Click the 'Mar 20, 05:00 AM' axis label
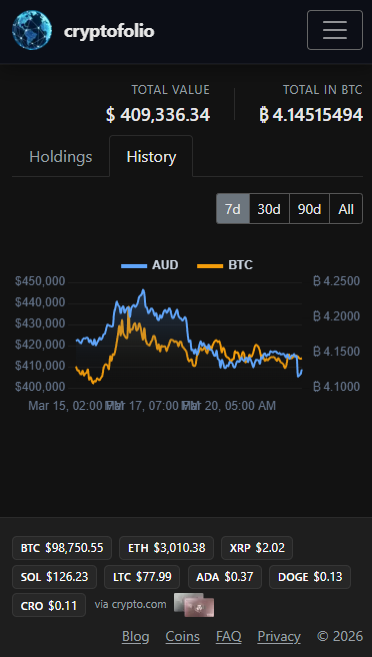This screenshot has width=372, height=657. click(229, 406)
